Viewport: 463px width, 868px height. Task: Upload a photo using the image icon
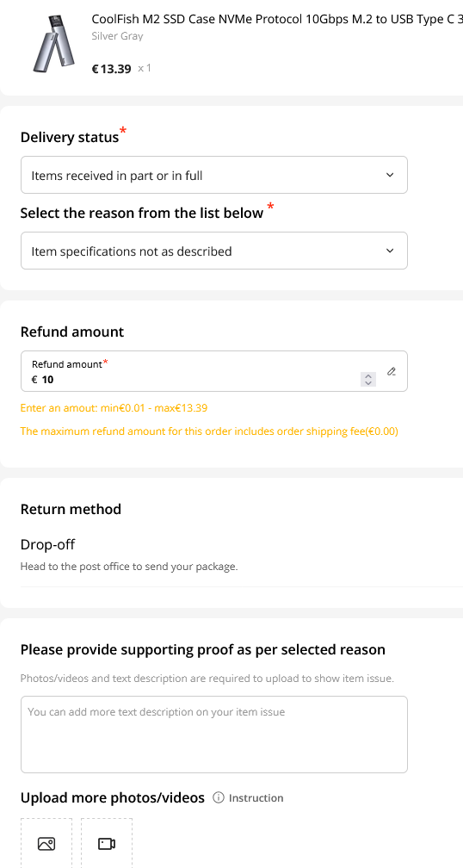coord(46,844)
